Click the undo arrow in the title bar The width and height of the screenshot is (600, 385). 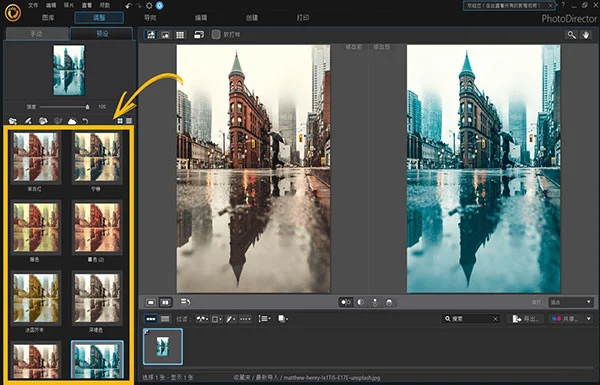[129, 5]
